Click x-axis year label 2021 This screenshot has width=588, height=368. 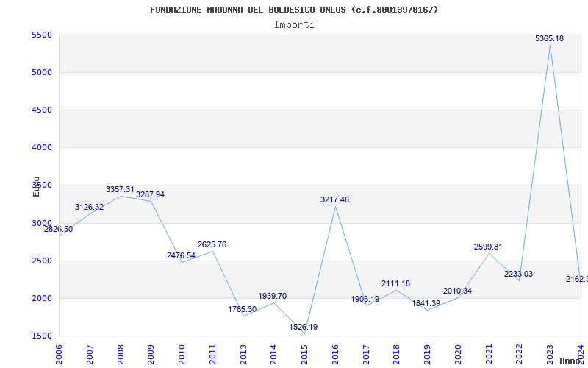489,354
